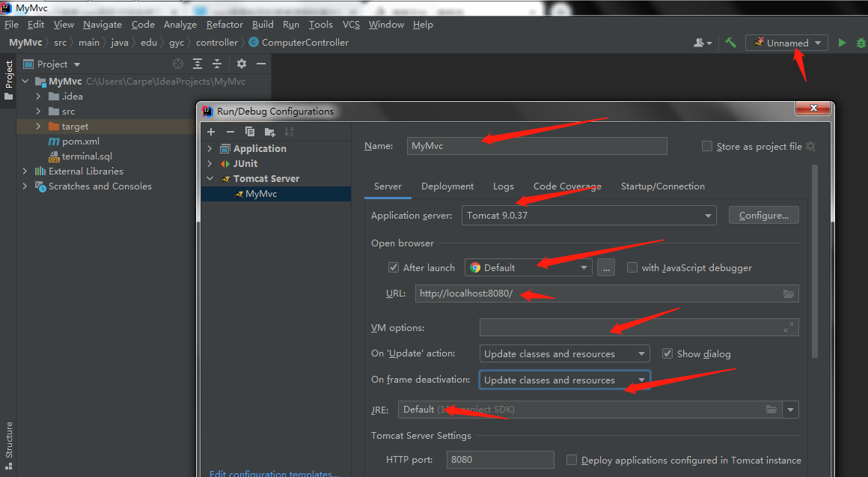The height and width of the screenshot is (477, 868).
Task: Select terminal.sql file
Action: tap(80, 157)
